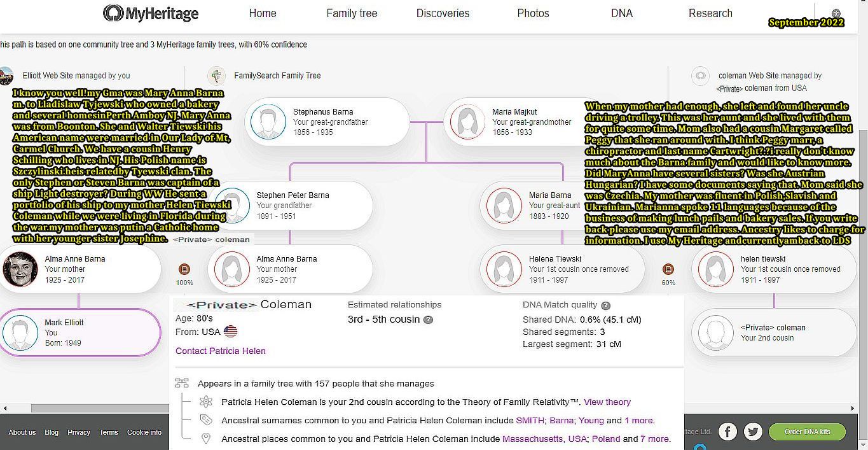Click the horizontal scrollbar right arrow

(x=853, y=408)
